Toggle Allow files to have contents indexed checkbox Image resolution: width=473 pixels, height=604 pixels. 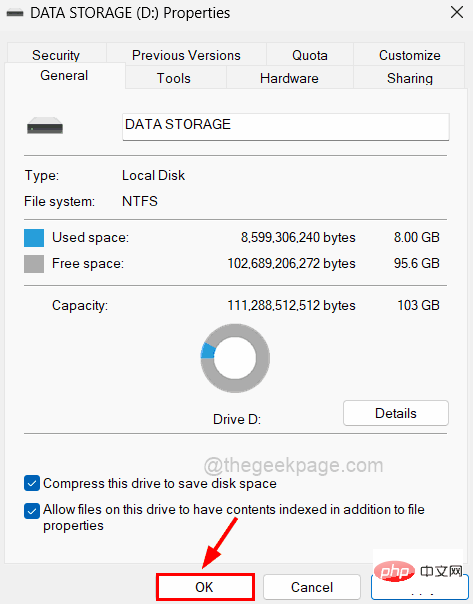[32, 511]
